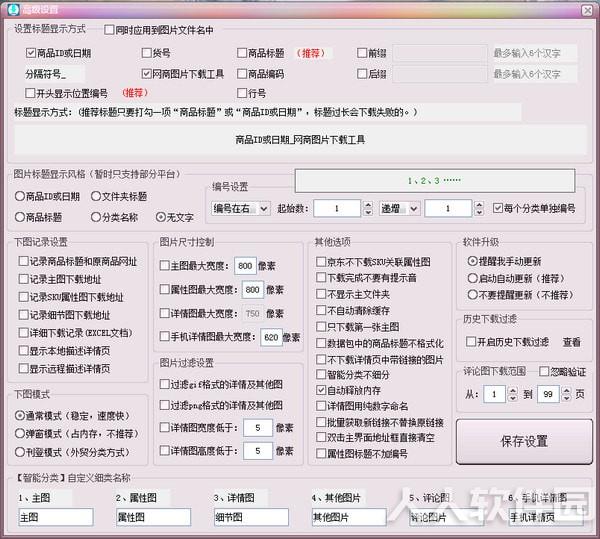Click the 前缀 text input field

click(440, 53)
